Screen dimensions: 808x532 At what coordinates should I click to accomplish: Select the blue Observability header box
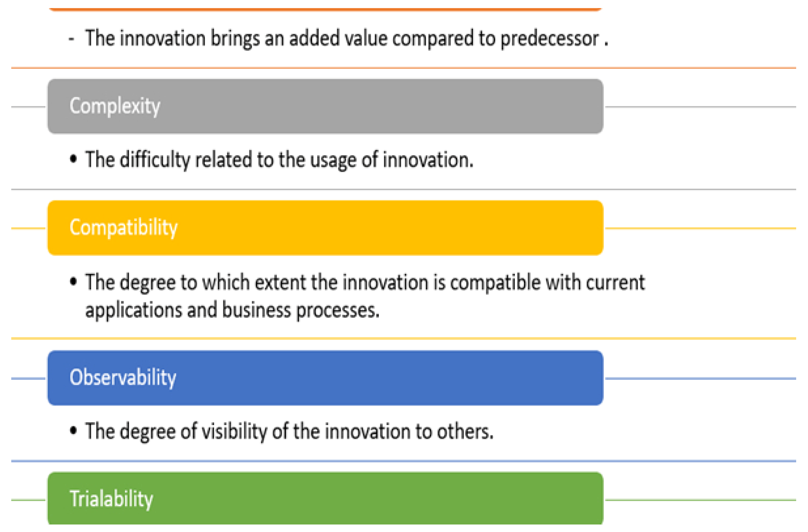point(325,378)
